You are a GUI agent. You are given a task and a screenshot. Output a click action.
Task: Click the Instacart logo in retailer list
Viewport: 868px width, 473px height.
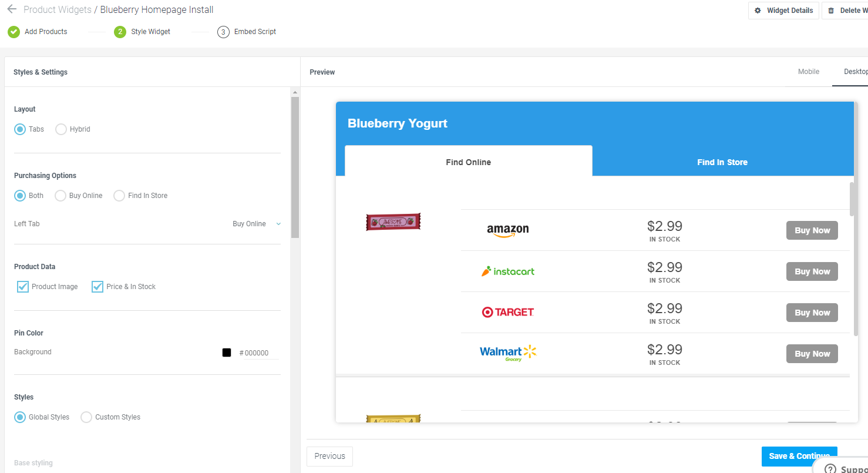click(x=508, y=271)
